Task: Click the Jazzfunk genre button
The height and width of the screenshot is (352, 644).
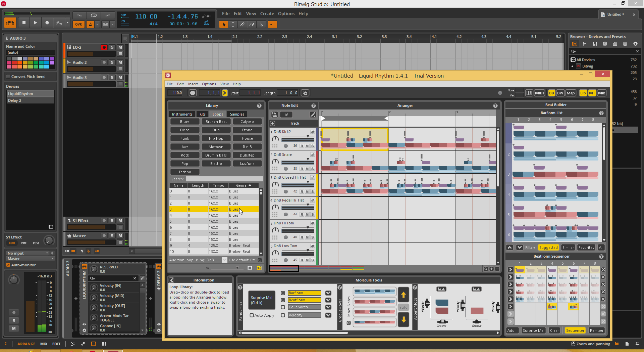Action: pyautogui.click(x=247, y=164)
